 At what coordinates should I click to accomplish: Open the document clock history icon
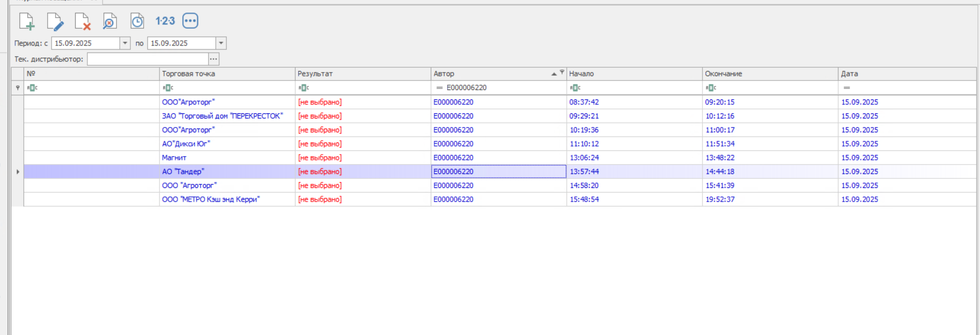(137, 21)
